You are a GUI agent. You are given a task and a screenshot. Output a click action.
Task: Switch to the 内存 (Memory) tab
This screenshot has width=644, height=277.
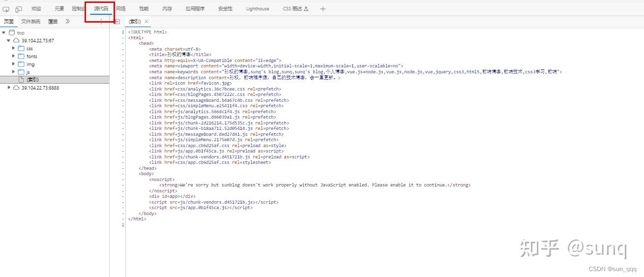click(x=167, y=9)
